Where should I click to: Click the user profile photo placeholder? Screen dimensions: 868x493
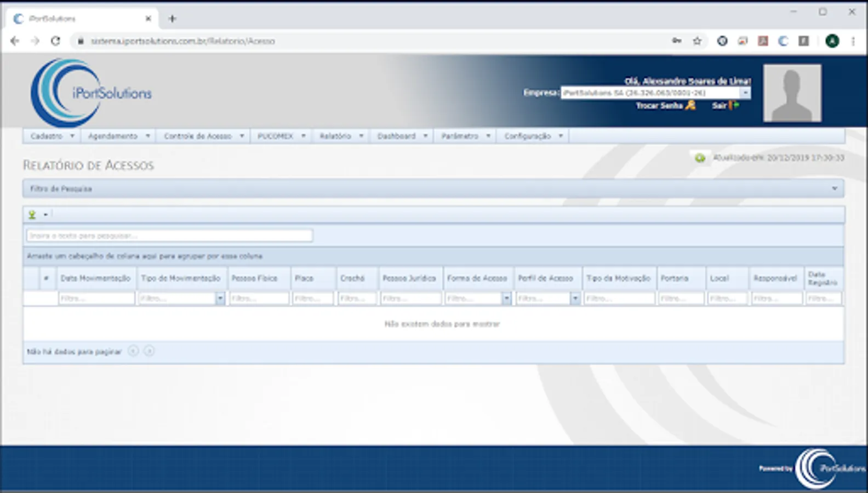coord(792,93)
